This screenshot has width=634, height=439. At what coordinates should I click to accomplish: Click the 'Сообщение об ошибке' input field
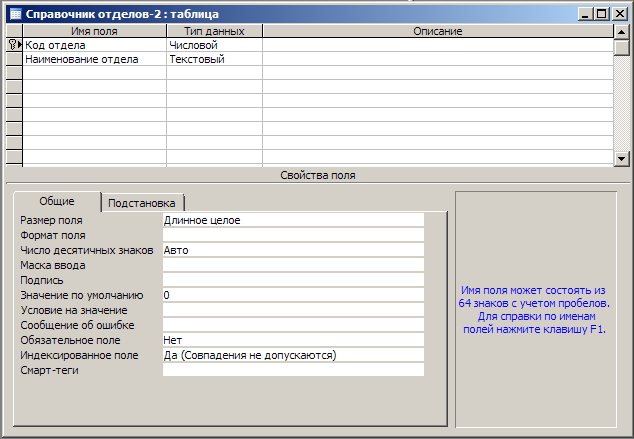point(294,325)
